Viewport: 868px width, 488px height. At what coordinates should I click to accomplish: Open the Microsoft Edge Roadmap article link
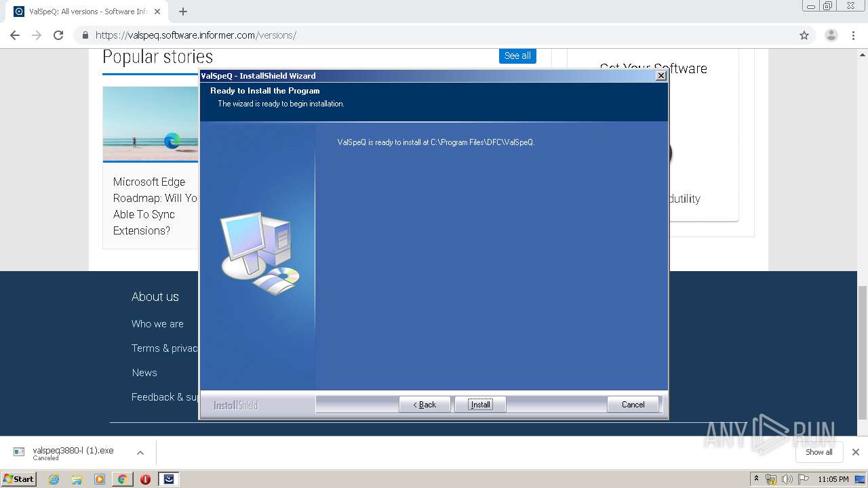pyautogui.click(x=155, y=206)
